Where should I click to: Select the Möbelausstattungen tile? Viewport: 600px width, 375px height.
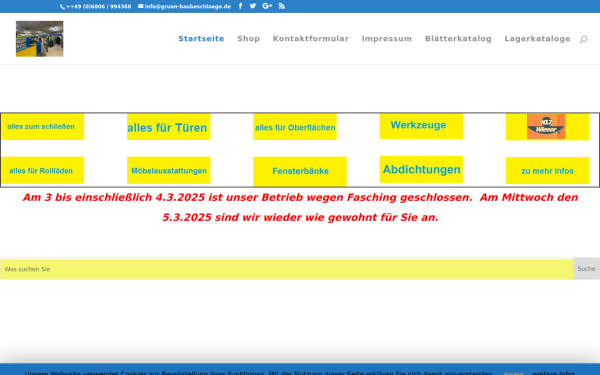tap(168, 170)
